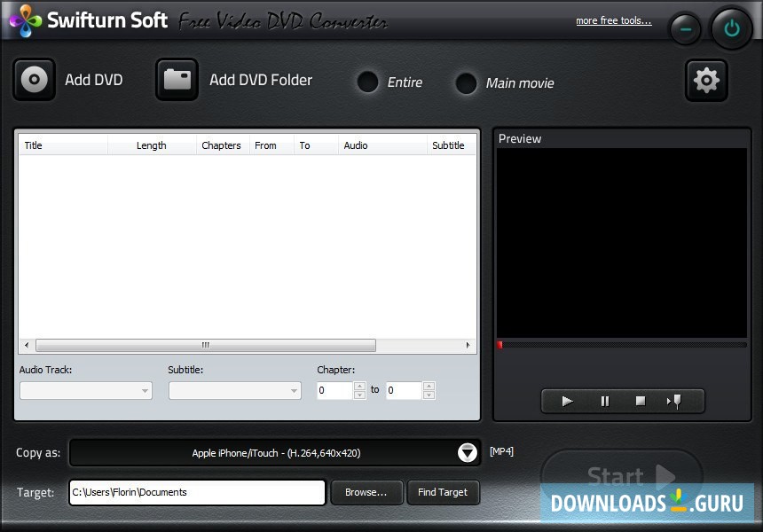Click inside the Target path field
This screenshot has width=763, height=532.
195,492
